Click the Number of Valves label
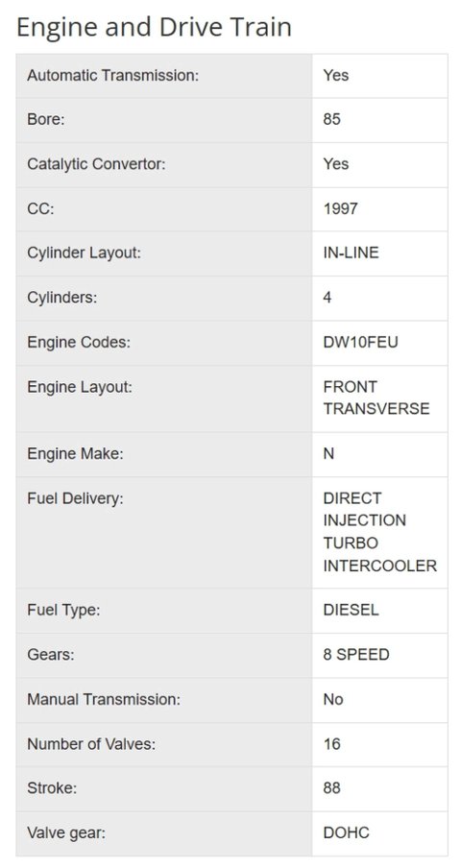461x868 pixels. 91,744
